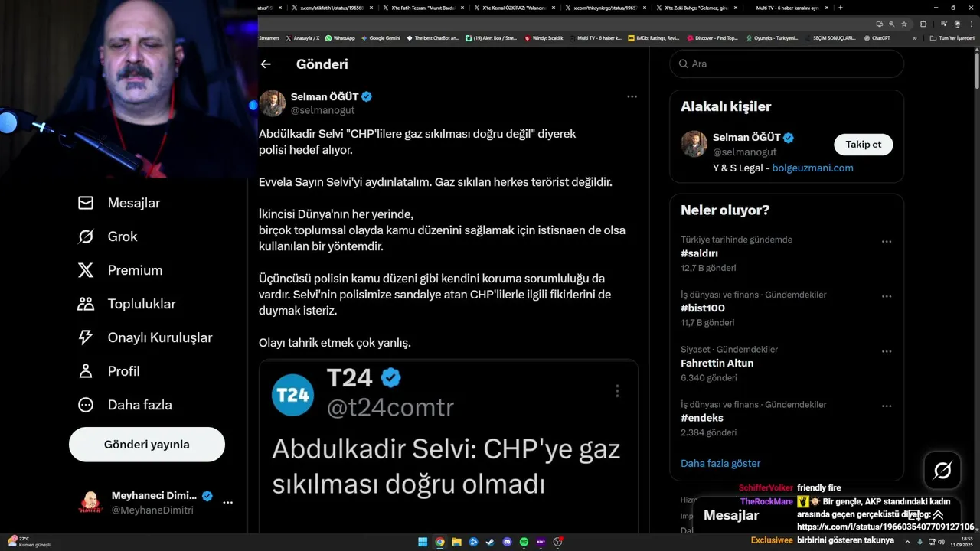Open Spotify from the Windows taskbar
This screenshot has height=551, width=980.
tap(524, 542)
